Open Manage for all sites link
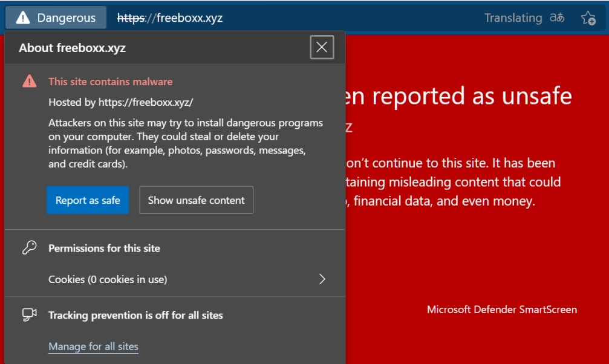 (x=93, y=346)
